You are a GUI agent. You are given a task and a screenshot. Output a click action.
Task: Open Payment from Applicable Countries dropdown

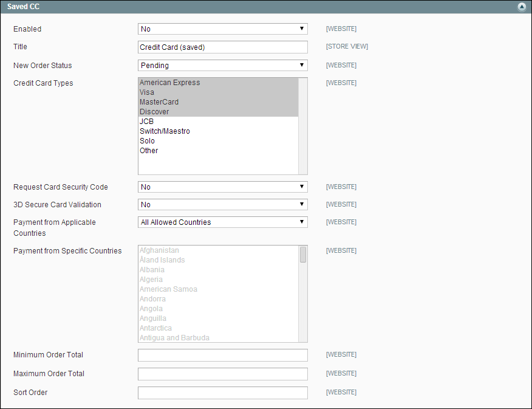222,222
